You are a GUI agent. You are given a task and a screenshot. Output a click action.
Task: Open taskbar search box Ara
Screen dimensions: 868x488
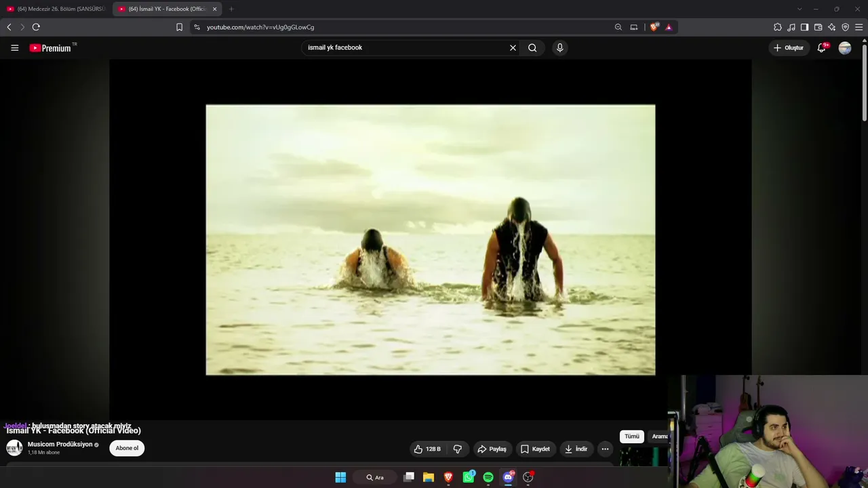(x=375, y=477)
